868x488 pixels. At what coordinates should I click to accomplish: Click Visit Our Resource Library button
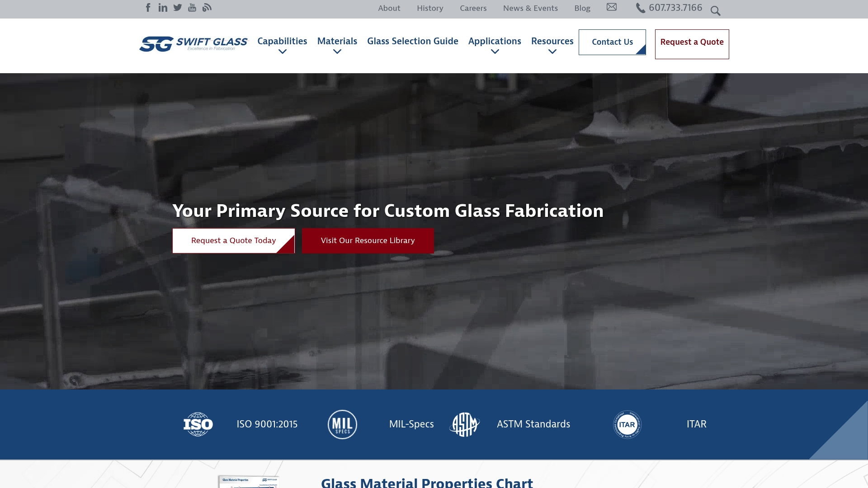pyautogui.click(x=368, y=241)
